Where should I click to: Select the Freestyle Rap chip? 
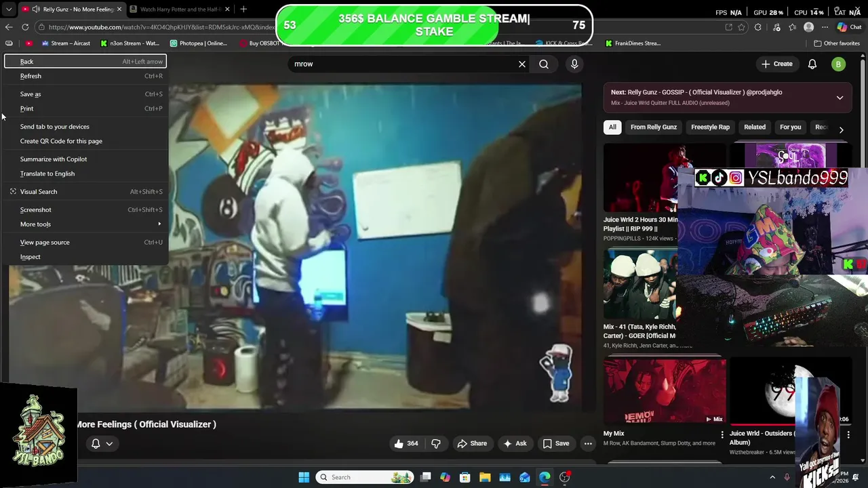[710, 127]
